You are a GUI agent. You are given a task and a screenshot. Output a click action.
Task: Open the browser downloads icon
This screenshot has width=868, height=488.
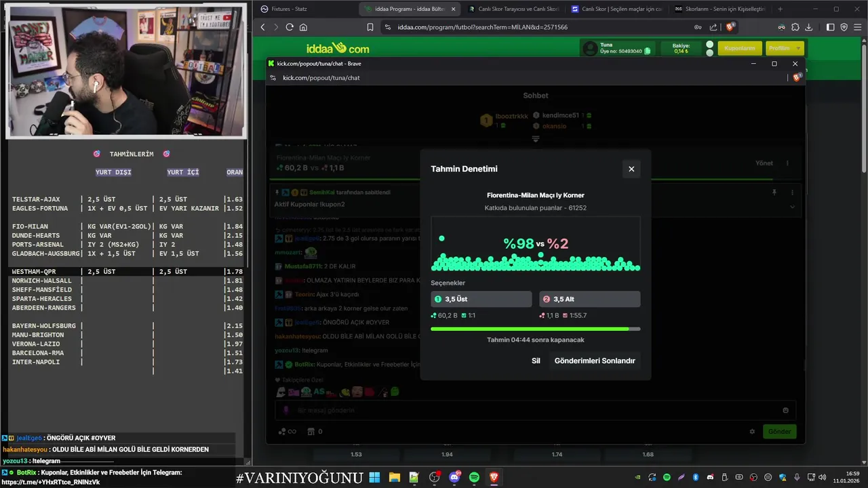pos(809,27)
